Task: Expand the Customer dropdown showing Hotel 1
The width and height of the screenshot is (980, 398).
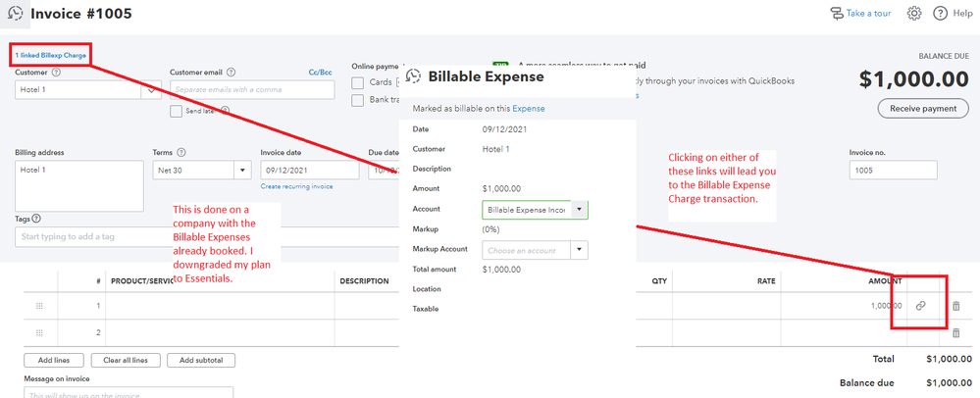Action: point(151,90)
